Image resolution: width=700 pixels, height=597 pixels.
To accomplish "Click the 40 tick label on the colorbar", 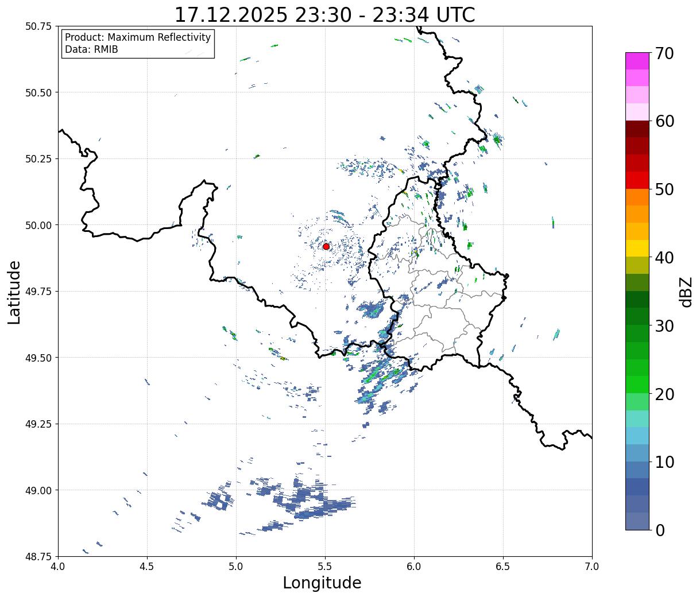I will [x=664, y=258].
